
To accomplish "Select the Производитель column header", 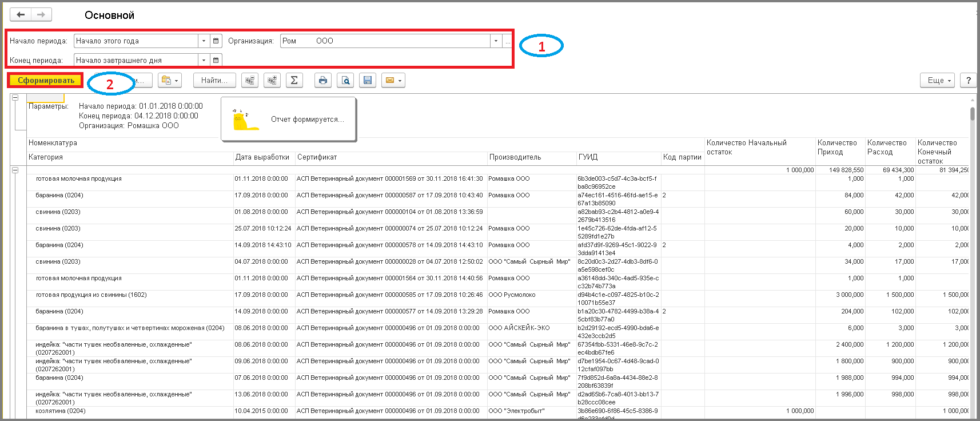I will pyautogui.click(x=532, y=157).
